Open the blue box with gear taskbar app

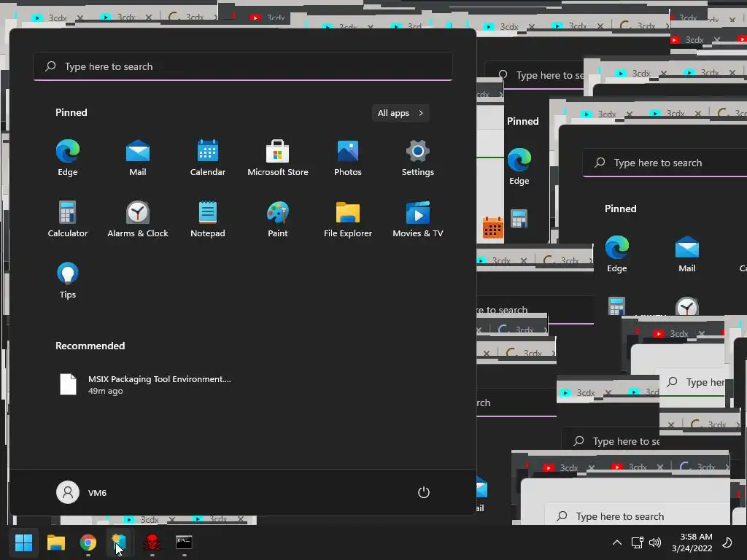pos(119,542)
